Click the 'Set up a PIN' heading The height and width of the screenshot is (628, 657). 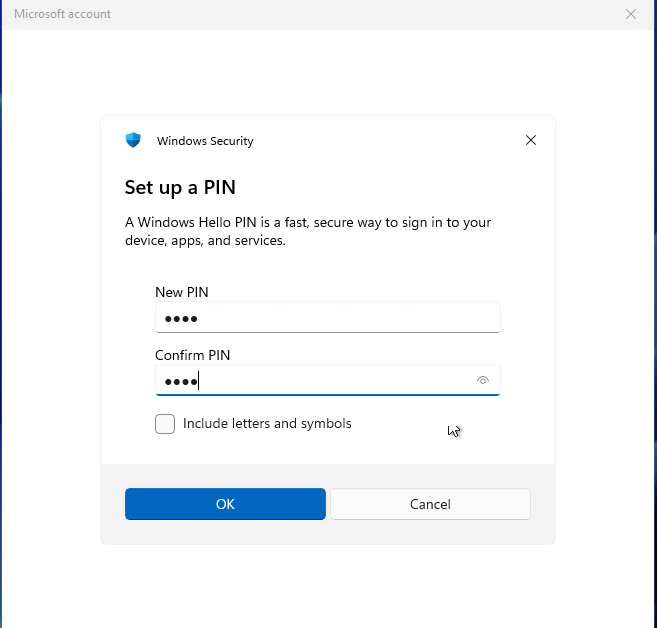(180, 187)
